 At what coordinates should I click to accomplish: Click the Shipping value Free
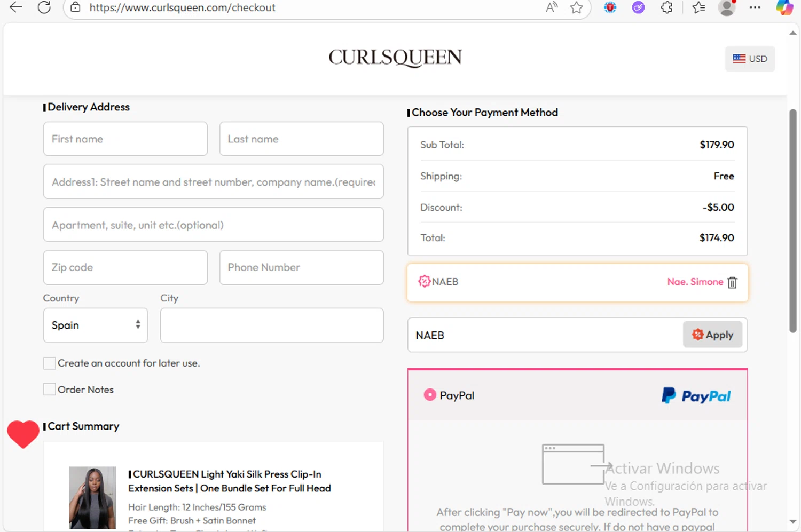click(x=724, y=176)
